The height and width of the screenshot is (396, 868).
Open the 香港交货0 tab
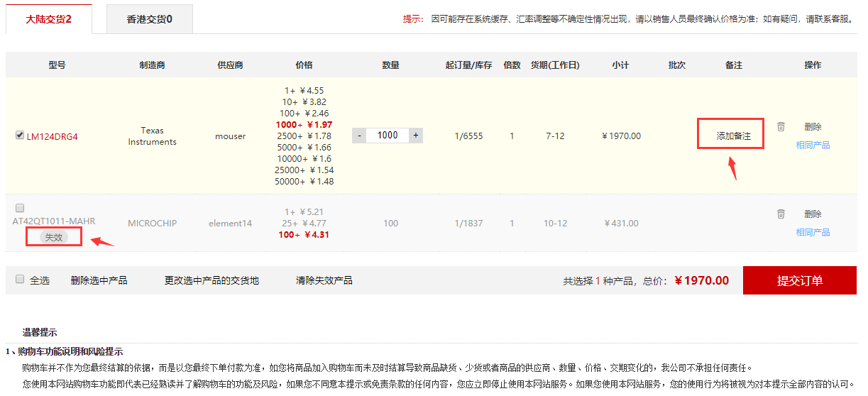tap(149, 19)
